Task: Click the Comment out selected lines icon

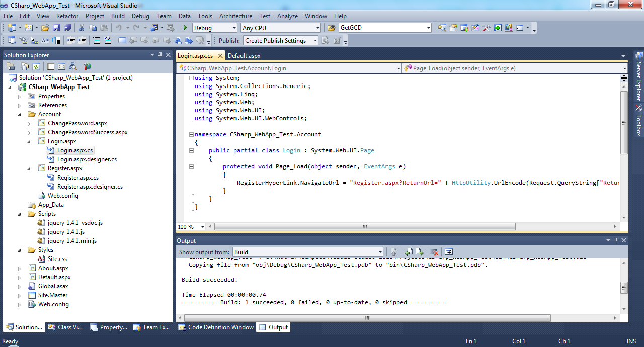Action: click(97, 41)
